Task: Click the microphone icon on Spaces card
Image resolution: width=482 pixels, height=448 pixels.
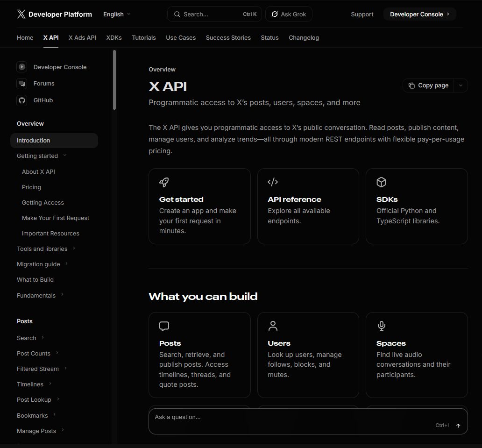Action: click(381, 326)
